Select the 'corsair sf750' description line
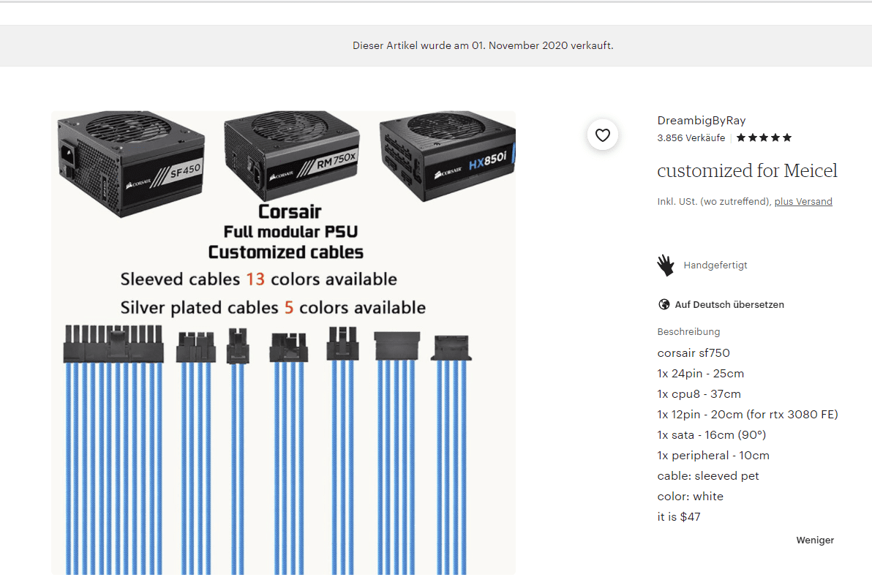This screenshot has width=872, height=588. pos(694,353)
